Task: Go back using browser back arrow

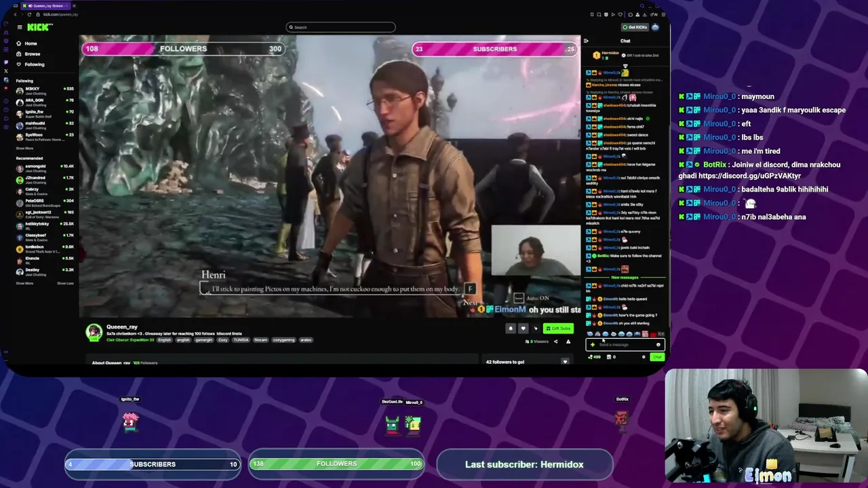Action: coord(15,14)
